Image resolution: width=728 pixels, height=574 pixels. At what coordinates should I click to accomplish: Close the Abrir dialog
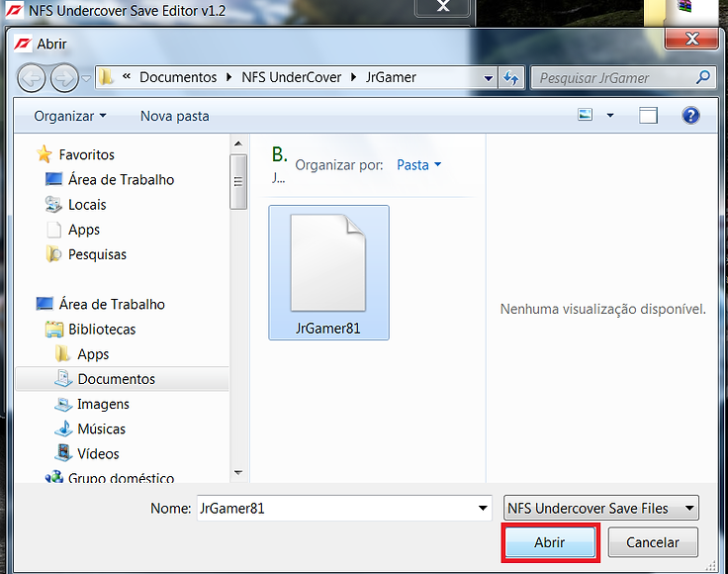[x=691, y=38]
